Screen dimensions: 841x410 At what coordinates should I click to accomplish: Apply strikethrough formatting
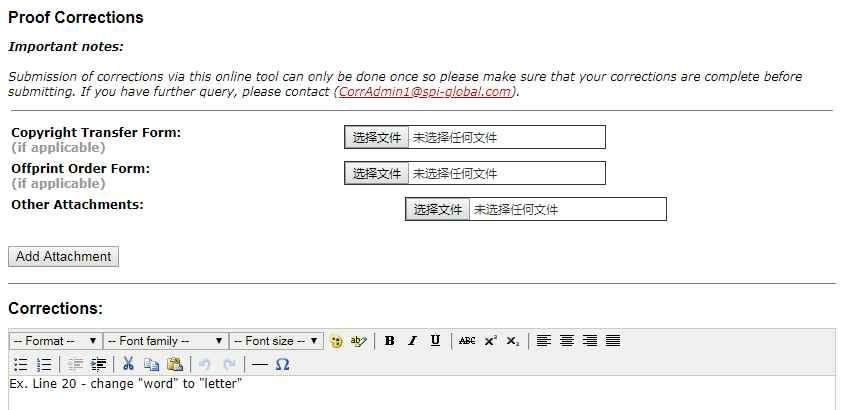pyautogui.click(x=467, y=341)
